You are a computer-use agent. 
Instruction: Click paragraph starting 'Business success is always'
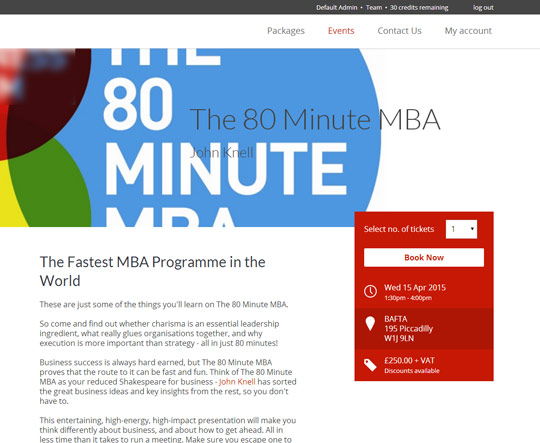coord(168,382)
